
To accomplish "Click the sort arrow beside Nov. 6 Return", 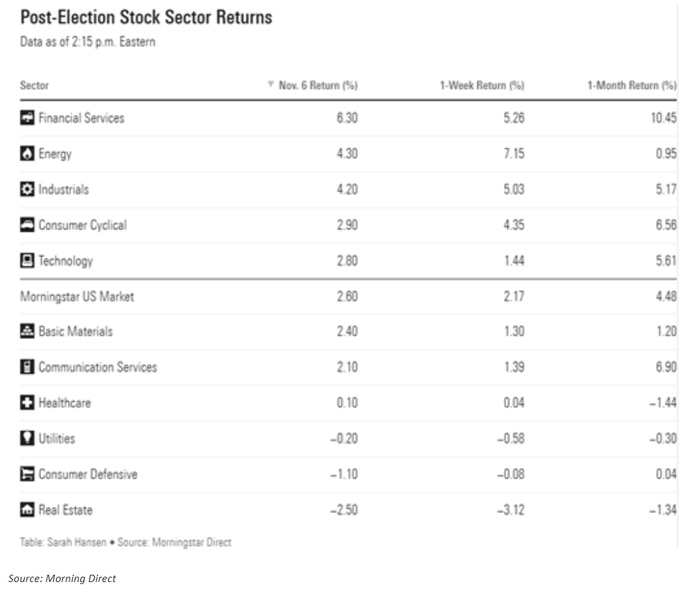I will pyautogui.click(x=270, y=85).
